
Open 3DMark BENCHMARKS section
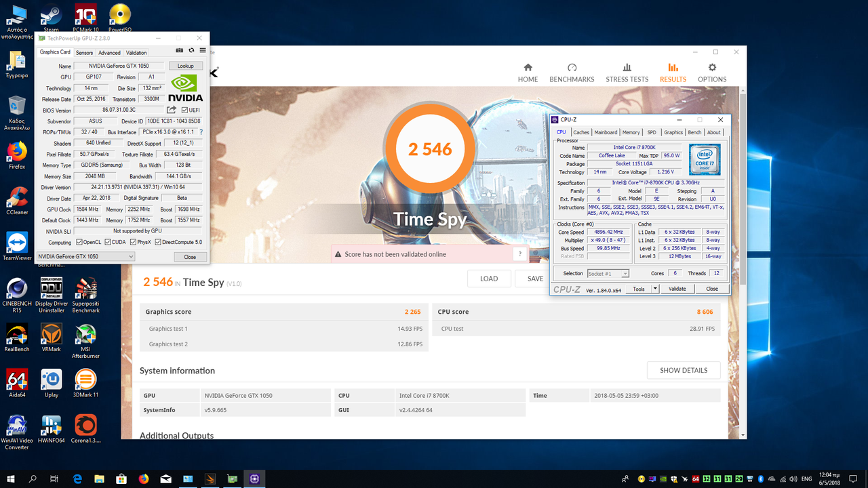pyautogui.click(x=572, y=73)
